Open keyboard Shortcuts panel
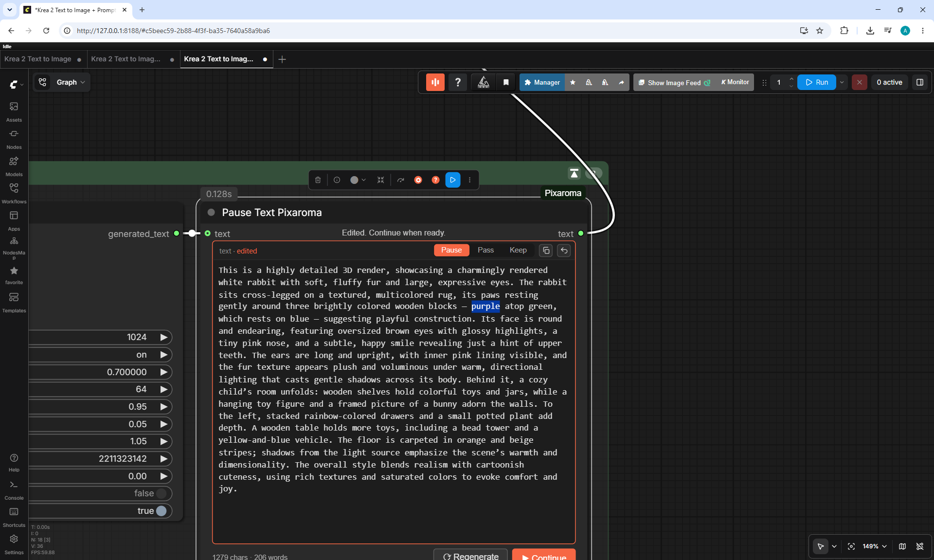Screen dimensions: 934x560 pyautogui.click(x=14, y=517)
